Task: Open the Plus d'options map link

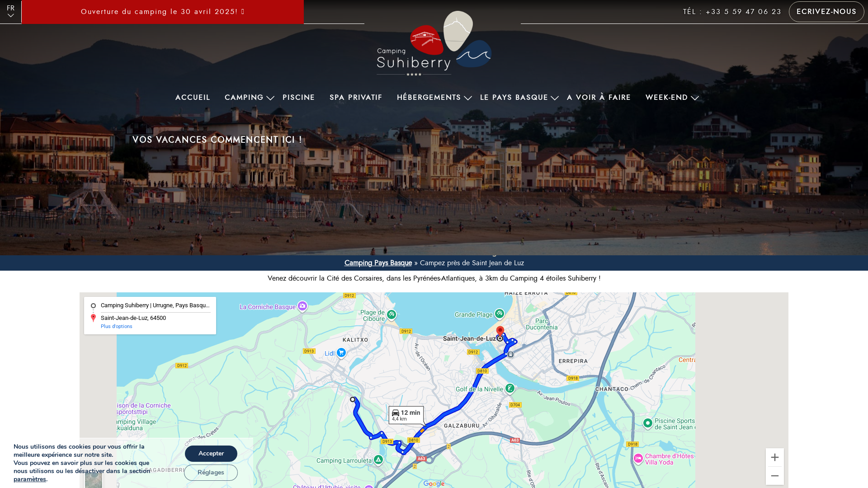Action: (117, 326)
